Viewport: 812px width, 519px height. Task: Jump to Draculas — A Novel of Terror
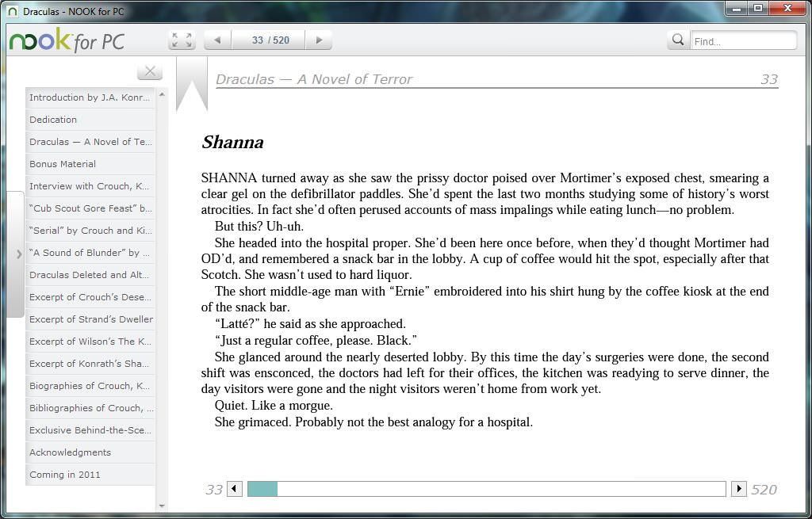[90, 142]
